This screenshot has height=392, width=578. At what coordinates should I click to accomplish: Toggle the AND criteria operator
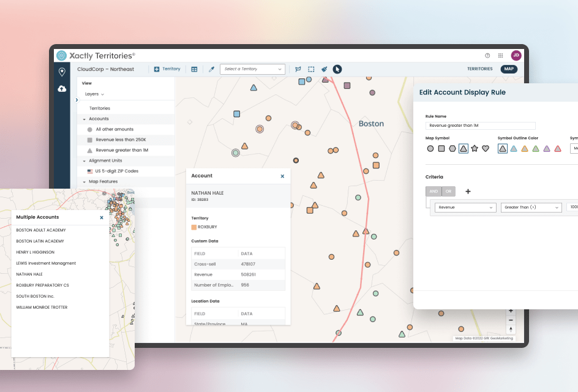(x=433, y=191)
